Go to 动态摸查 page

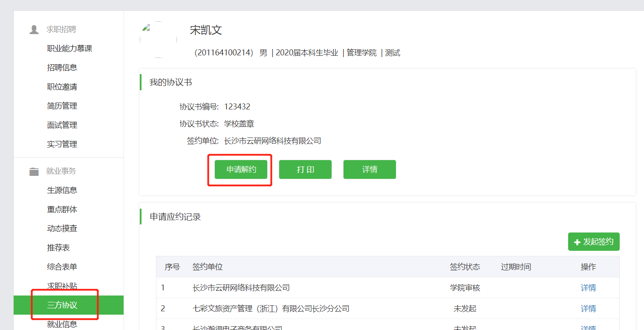click(x=62, y=229)
